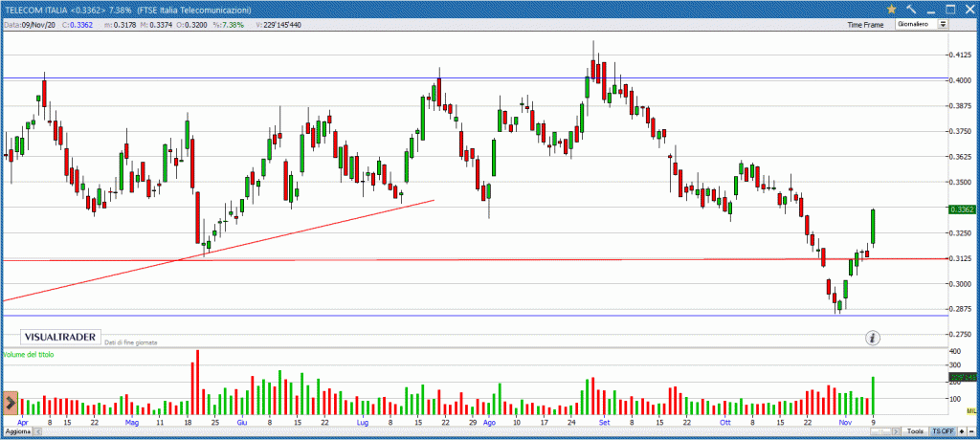Click the Dati di fine giornata text
Image resolution: width=980 pixels, height=440 pixels.
pyautogui.click(x=131, y=342)
